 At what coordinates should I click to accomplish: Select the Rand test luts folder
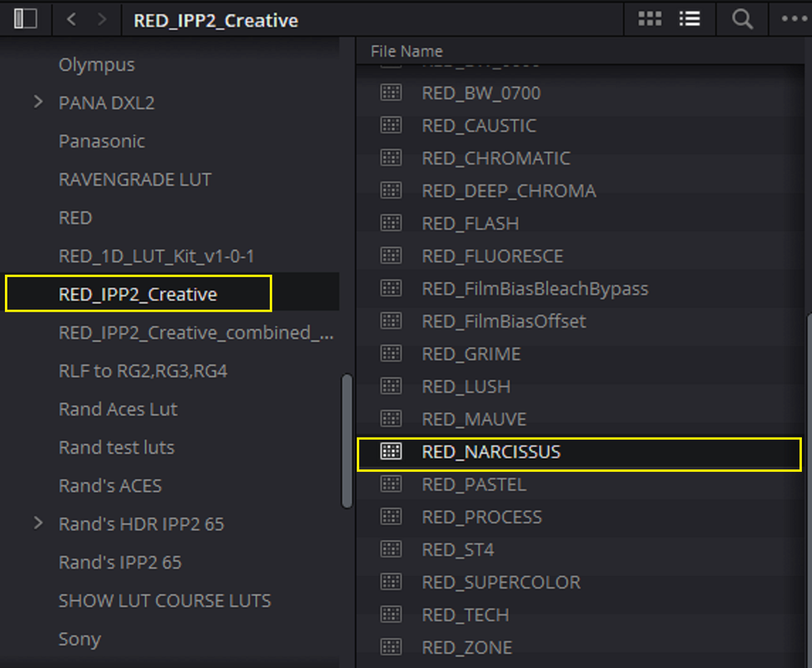[116, 447]
